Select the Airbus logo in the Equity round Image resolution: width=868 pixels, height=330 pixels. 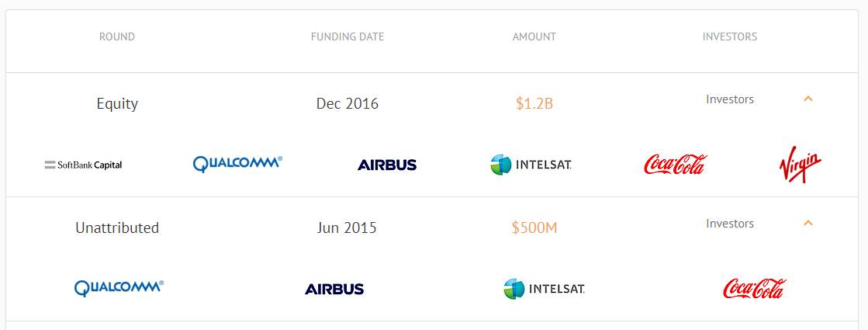click(387, 165)
